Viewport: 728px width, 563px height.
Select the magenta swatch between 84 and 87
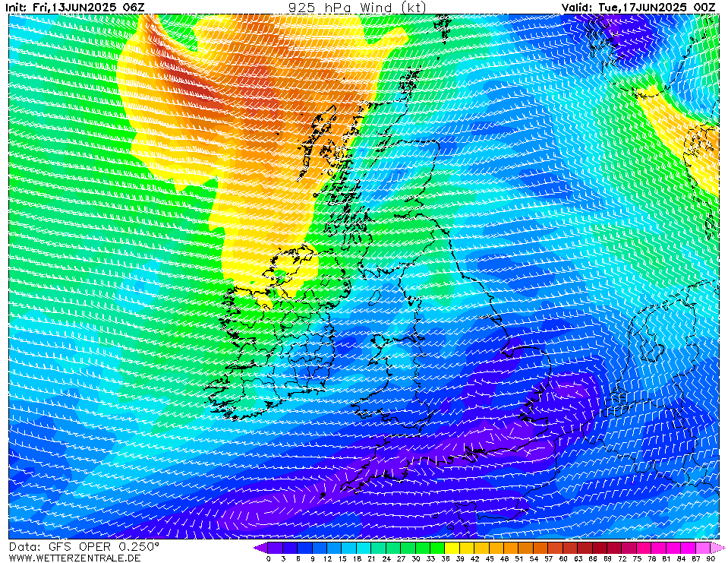pos(688,548)
